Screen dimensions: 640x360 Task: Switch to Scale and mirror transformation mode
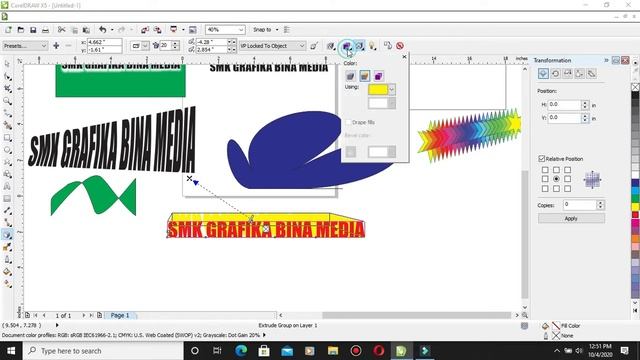pos(568,73)
